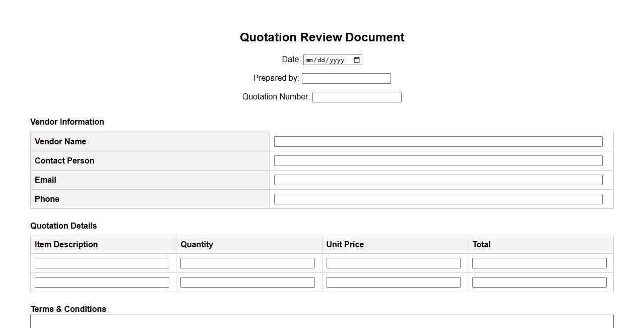Click the Quotation Details section heading

(x=63, y=226)
